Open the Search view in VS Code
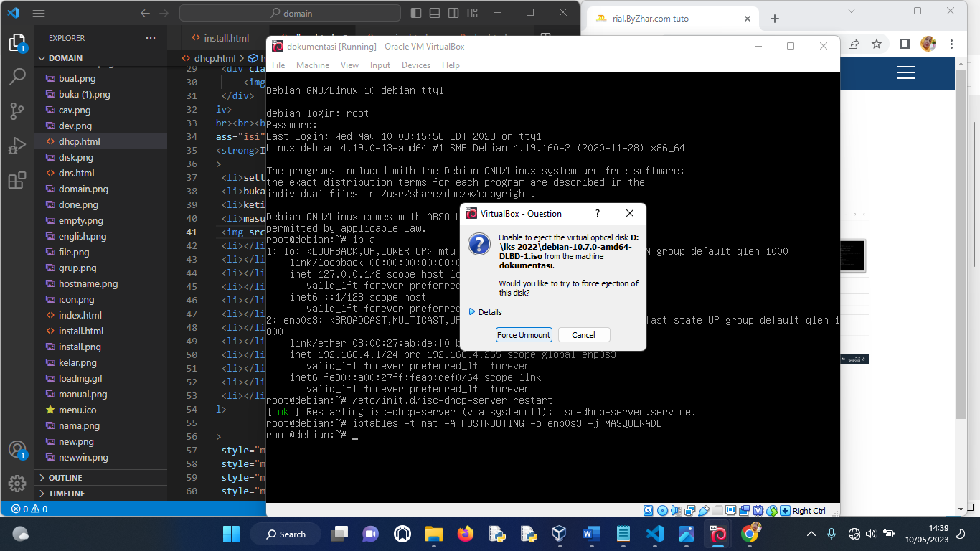Image resolution: width=980 pixels, height=551 pixels. click(x=17, y=77)
